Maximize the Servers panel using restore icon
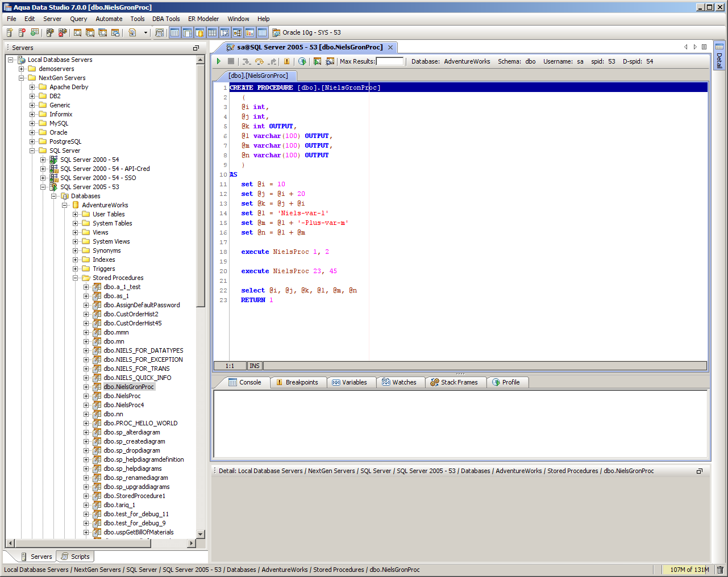Viewport: 728px width, 577px height. [x=196, y=48]
